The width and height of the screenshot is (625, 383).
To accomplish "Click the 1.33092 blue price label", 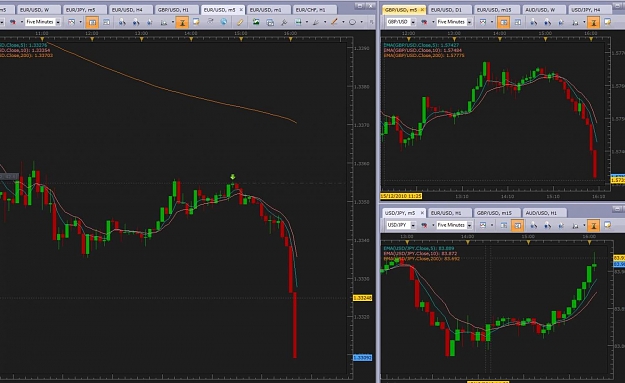I will click(x=362, y=358).
